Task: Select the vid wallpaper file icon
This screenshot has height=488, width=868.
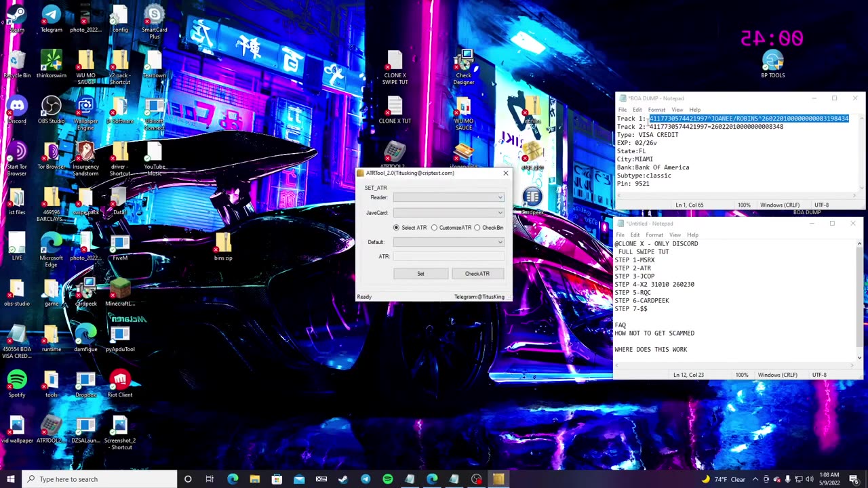Action: tap(17, 428)
